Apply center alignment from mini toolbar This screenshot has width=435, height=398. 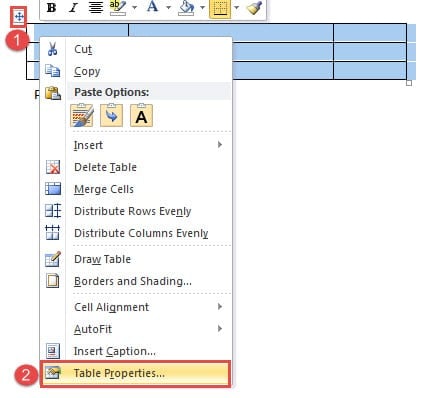tap(95, 7)
